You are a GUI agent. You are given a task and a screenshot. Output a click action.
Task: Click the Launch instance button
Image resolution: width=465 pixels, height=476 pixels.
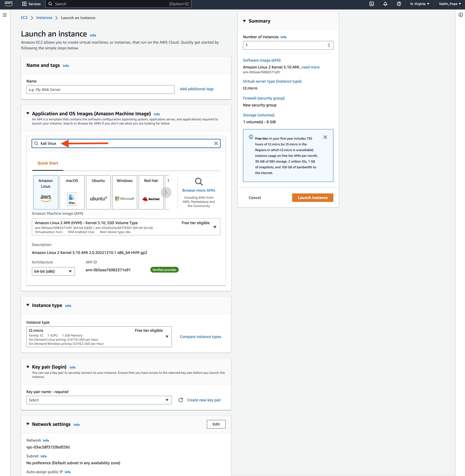(x=312, y=197)
